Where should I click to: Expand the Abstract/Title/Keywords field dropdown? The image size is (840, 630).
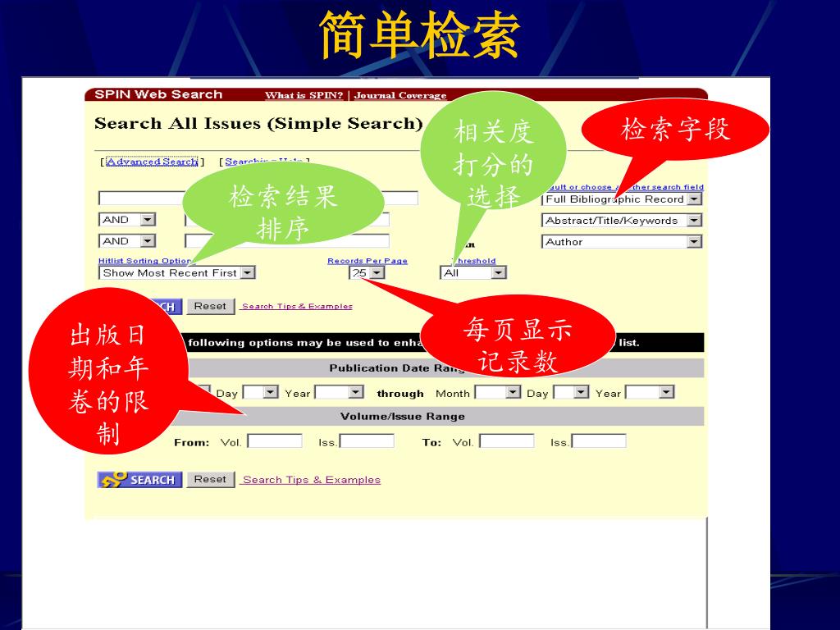[x=622, y=220]
